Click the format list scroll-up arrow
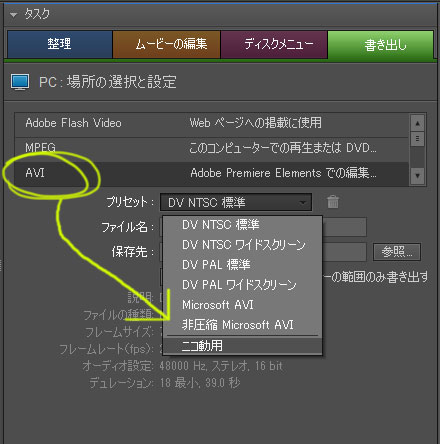440x444 pixels. click(x=417, y=123)
